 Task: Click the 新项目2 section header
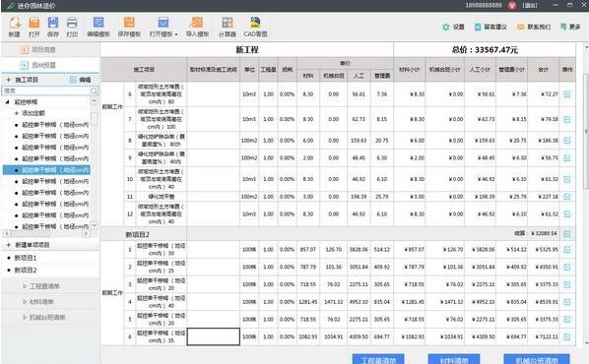(138, 234)
